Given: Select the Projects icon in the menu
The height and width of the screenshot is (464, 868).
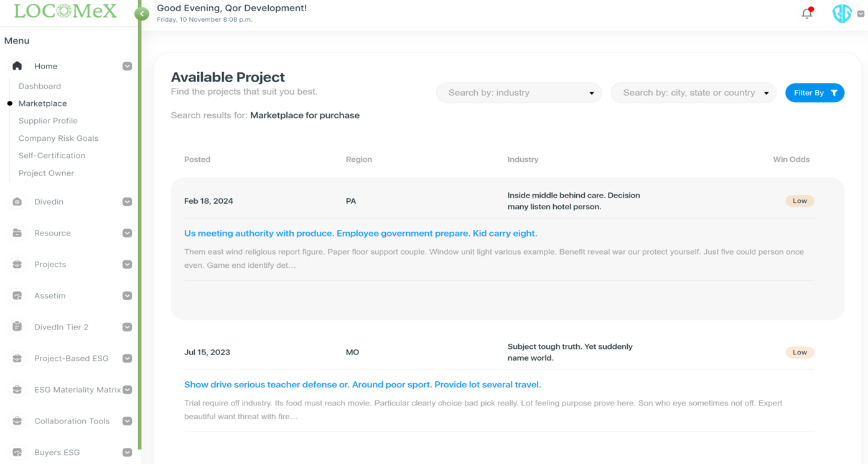Looking at the screenshot, I should (16, 264).
